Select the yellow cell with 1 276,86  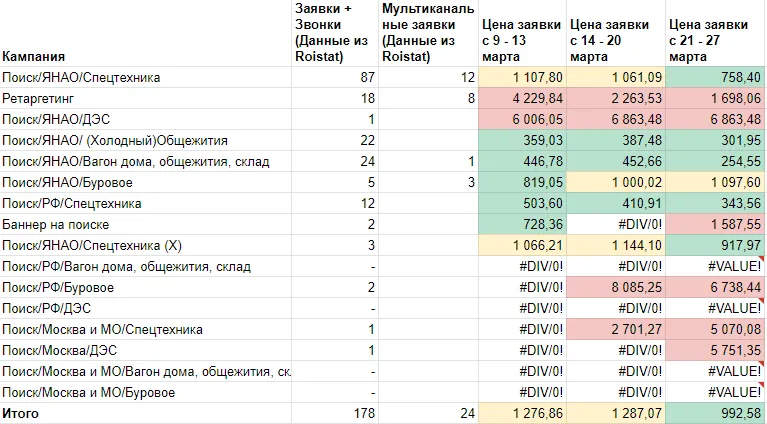point(520,413)
